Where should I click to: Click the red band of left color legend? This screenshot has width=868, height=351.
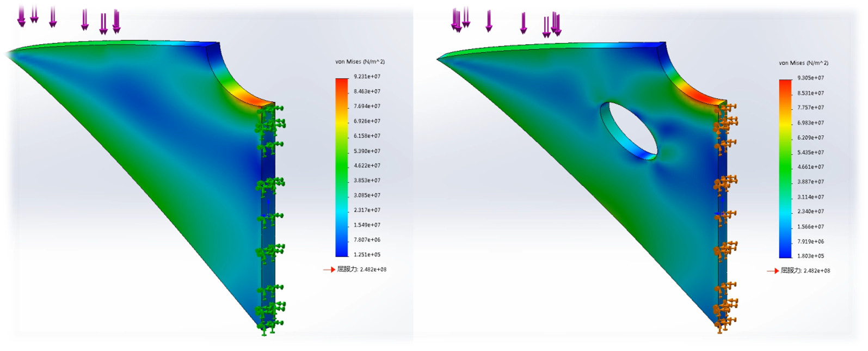[341, 83]
